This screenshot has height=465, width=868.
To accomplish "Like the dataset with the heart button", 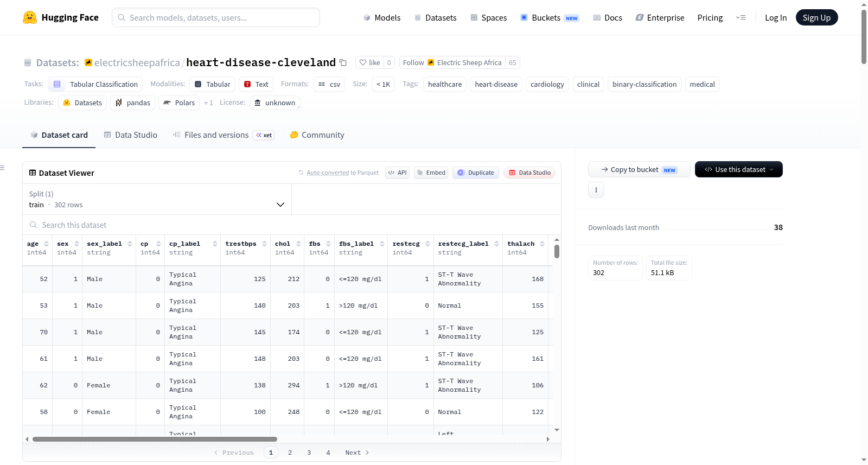I will point(369,62).
